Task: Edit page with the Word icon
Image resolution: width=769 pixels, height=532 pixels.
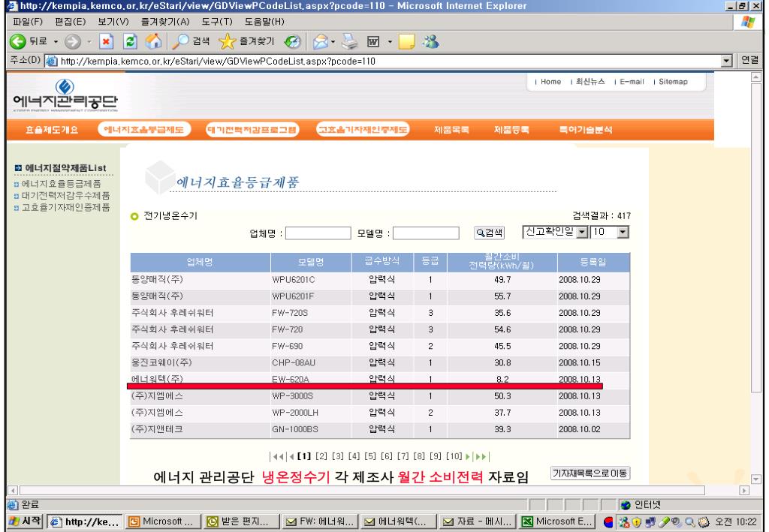Action: point(373,41)
